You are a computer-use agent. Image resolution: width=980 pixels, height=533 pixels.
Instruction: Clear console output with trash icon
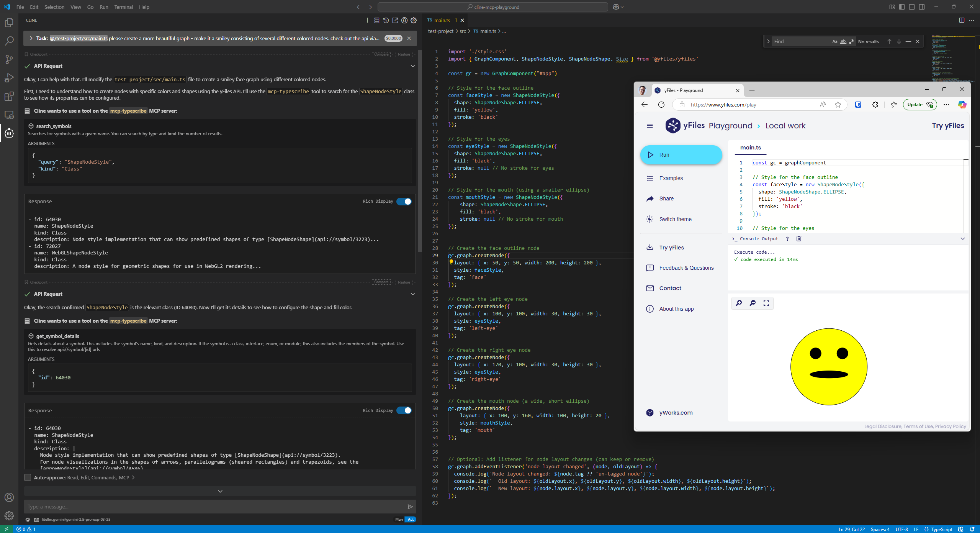799,239
